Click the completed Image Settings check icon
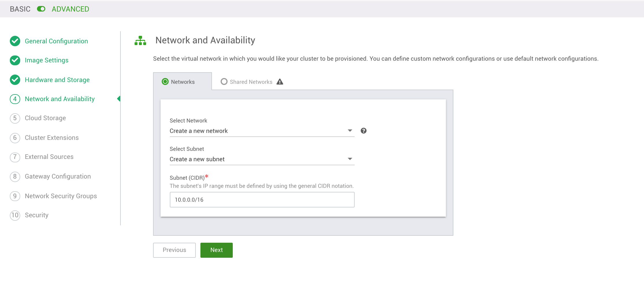The height and width of the screenshot is (282, 644). click(x=15, y=60)
